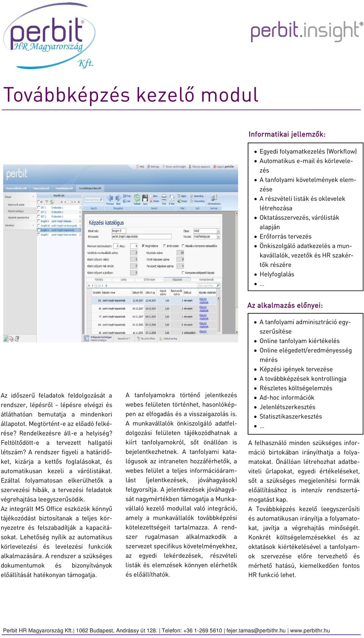This screenshot has height=638, width=364.
Task: Click the E-Mail icon
Action: click(172, 198)
